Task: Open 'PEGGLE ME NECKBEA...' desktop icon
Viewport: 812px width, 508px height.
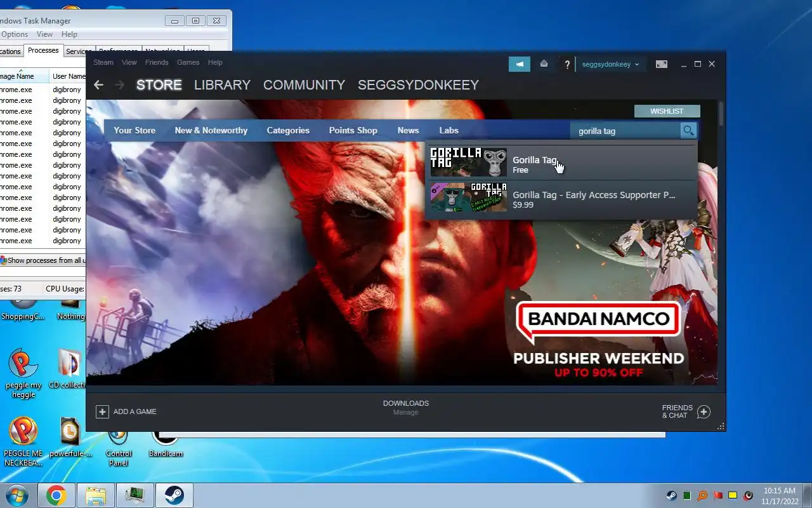Action: 23,441
